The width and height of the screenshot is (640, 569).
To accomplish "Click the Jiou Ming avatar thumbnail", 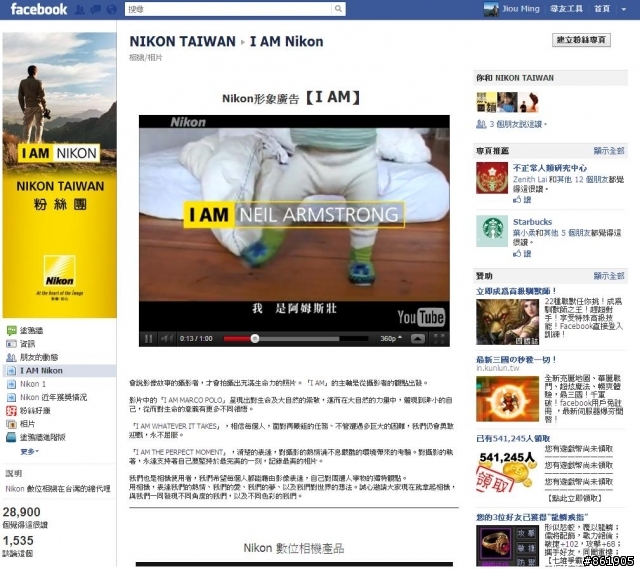I will click(x=491, y=9).
